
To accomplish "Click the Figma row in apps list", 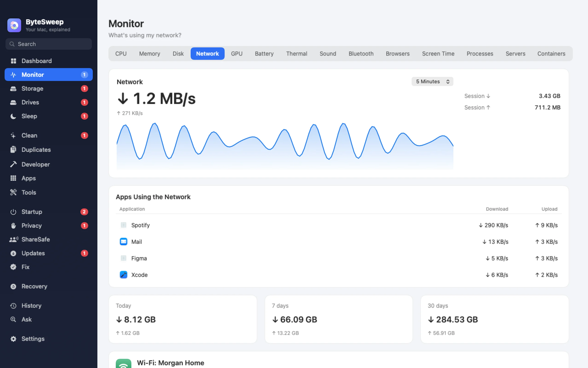I will click(x=339, y=258).
